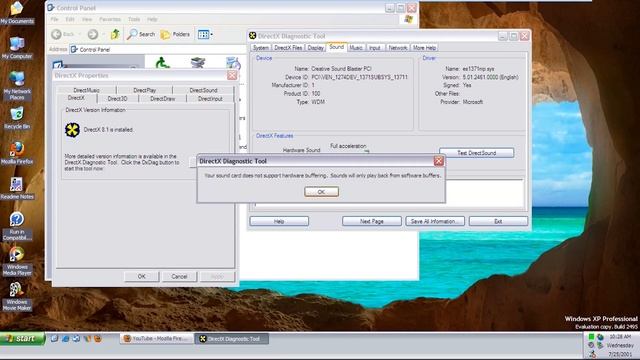Switch to the System tab in DirectX Diagnostic Tool

tap(260, 48)
